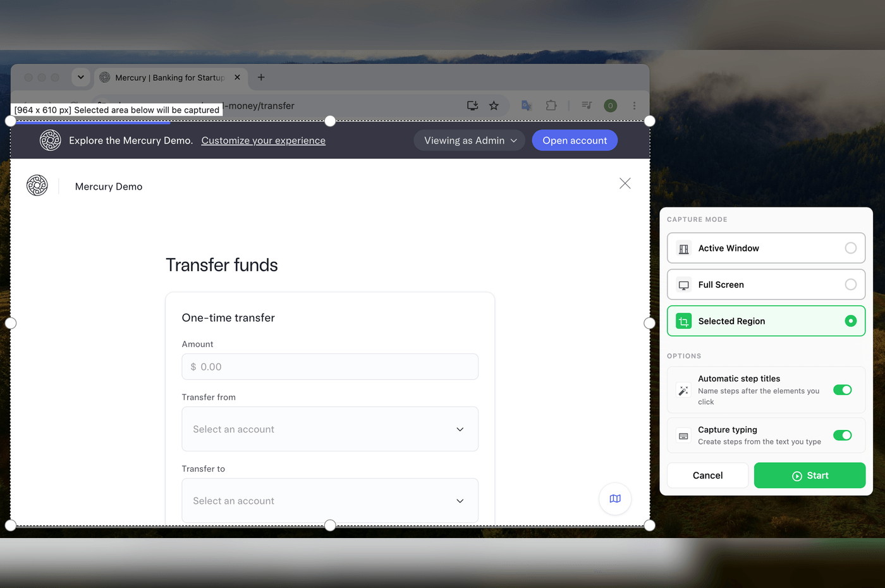885x588 pixels.
Task: Switch to the Mercury | Banking for Startups tab
Action: (x=171, y=78)
